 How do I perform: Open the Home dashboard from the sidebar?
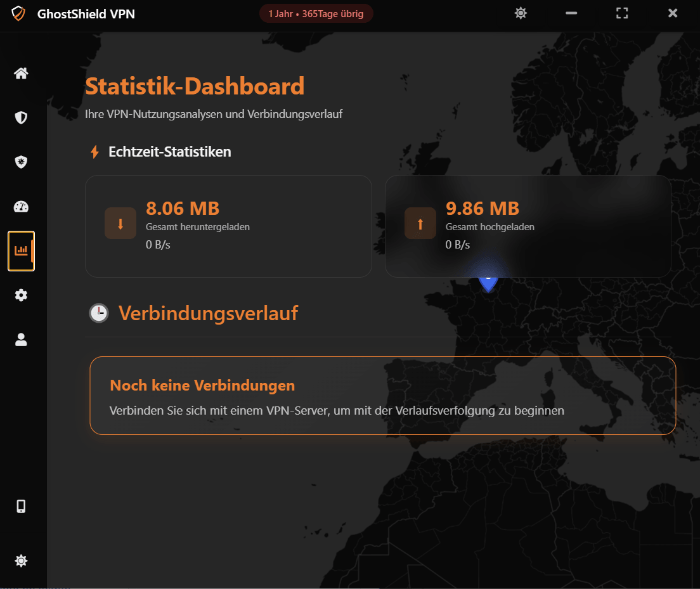21,73
